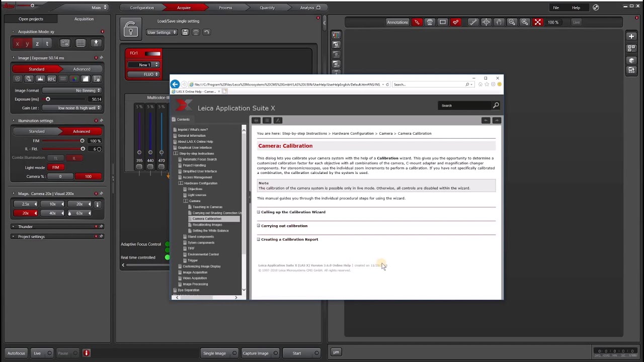Viewport: 644px width, 362px height.
Task: Open the User Settings dropdown
Action: 162,32
